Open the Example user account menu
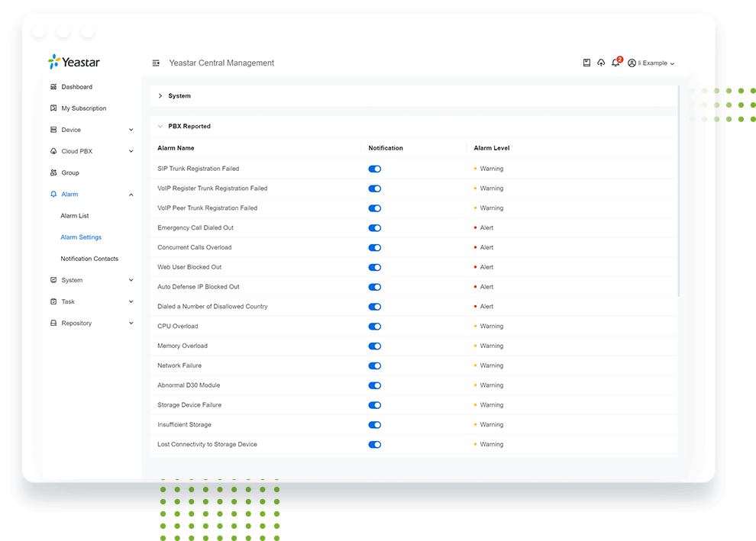Viewport: 756px width, 541px height. [651, 63]
